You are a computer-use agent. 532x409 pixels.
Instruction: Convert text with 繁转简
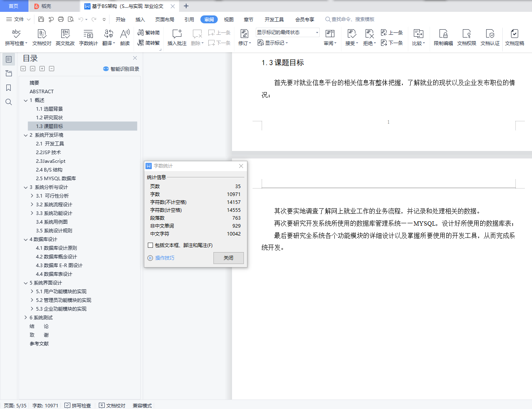[x=149, y=33]
